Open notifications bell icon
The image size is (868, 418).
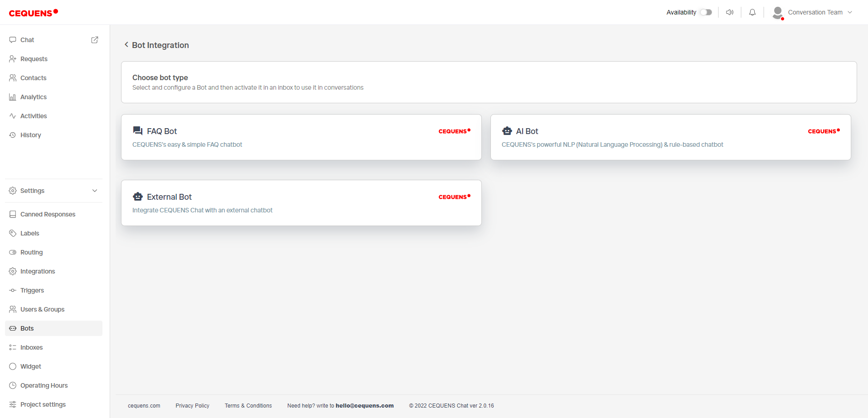(752, 12)
